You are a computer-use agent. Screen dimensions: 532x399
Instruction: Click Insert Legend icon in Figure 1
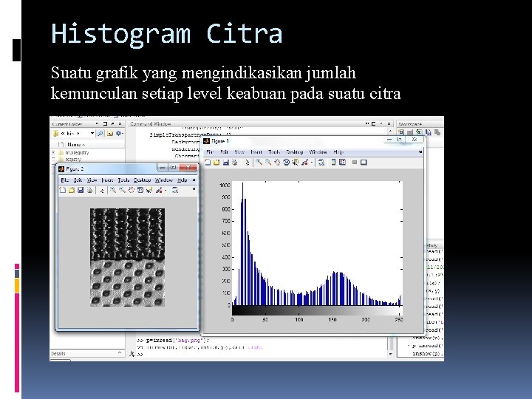(342, 163)
